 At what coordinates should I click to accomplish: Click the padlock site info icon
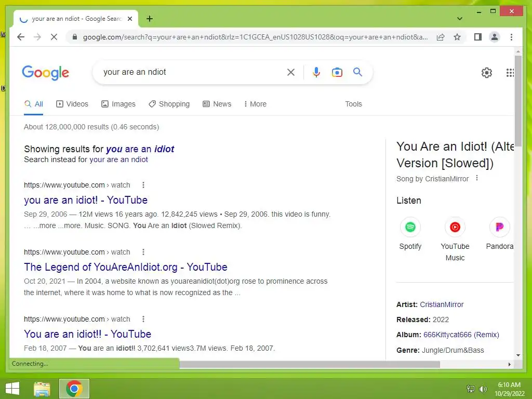(75, 37)
